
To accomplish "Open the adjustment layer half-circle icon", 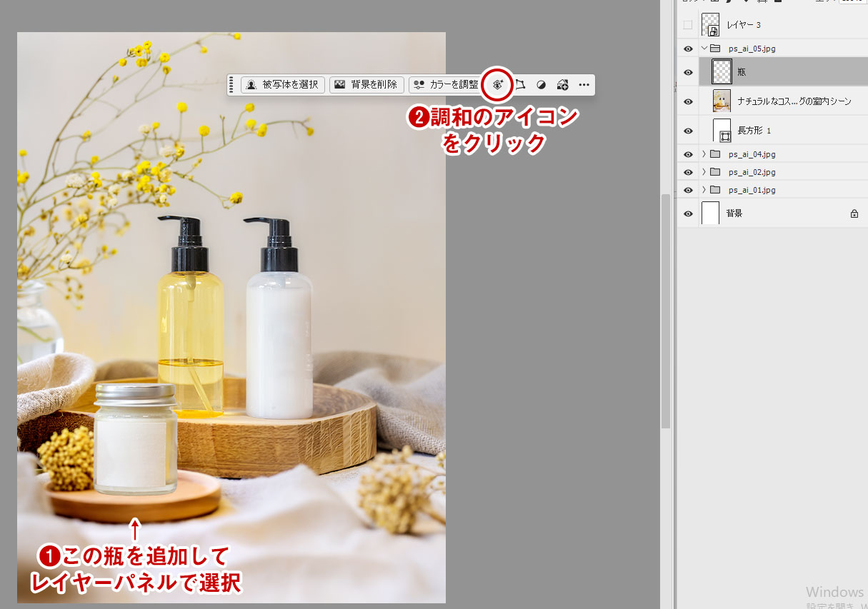I will 542,84.
